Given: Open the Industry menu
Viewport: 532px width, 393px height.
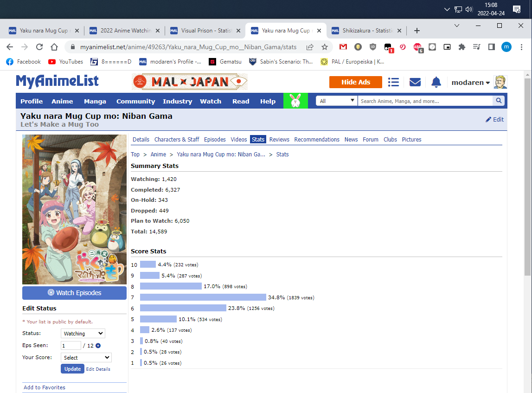Looking at the screenshot, I should click(178, 101).
